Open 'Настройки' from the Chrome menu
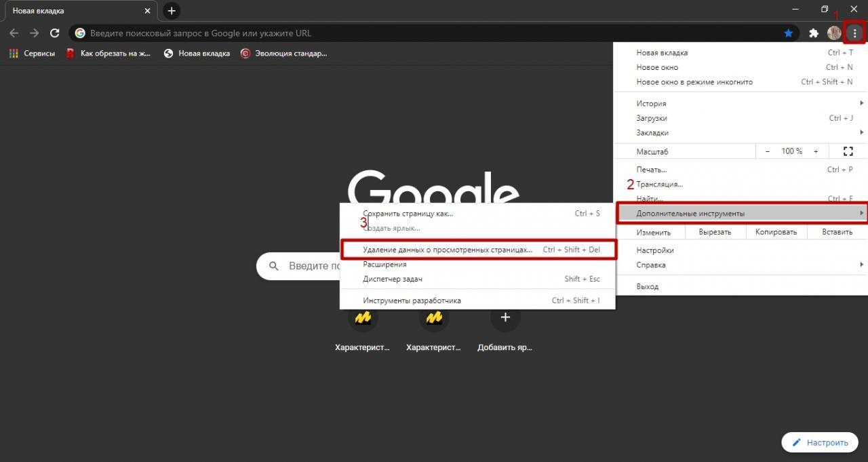The width and height of the screenshot is (868, 462). [x=741, y=250]
